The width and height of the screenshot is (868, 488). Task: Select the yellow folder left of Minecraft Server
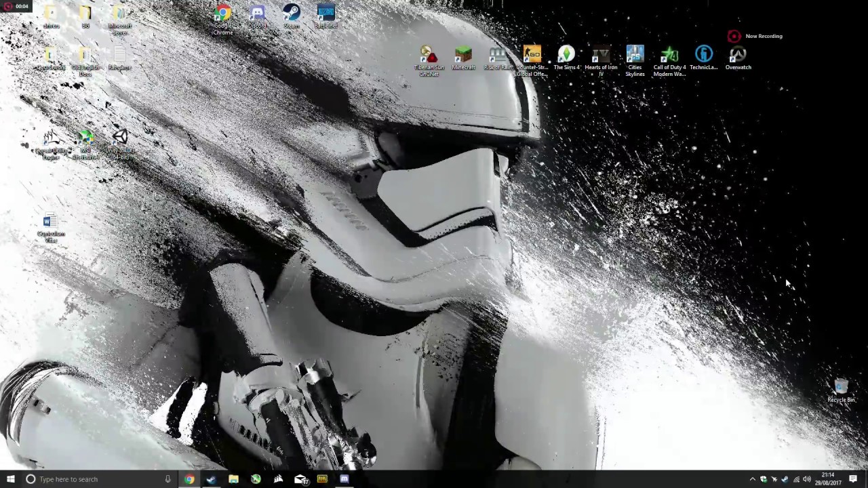(85, 17)
